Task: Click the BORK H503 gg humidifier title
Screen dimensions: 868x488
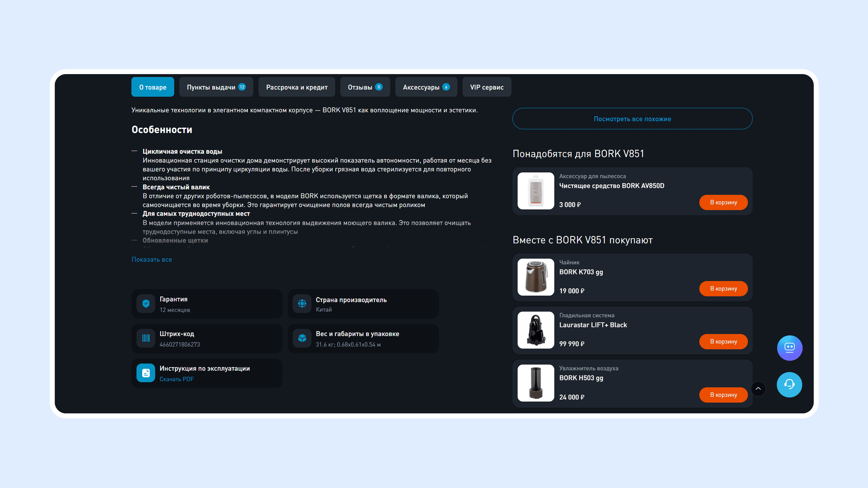Action: 581,378
